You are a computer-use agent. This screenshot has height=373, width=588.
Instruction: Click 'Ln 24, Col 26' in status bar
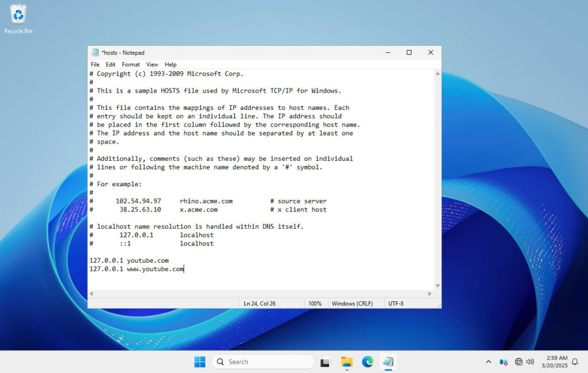coord(260,303)
